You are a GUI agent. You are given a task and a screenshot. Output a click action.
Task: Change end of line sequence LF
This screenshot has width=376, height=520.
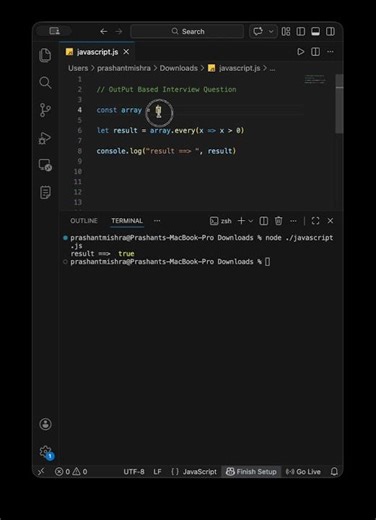[x=157, y=472]
